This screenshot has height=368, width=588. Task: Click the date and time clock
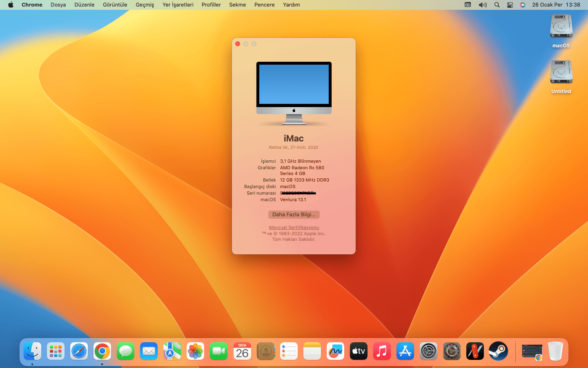tap(556, 5)
